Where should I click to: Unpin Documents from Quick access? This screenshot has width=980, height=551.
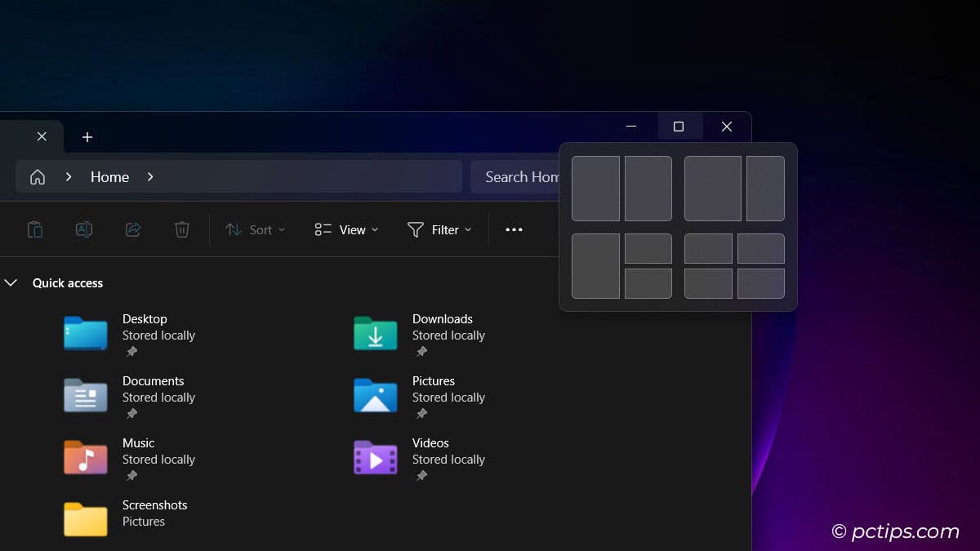[x=131, y=413]
